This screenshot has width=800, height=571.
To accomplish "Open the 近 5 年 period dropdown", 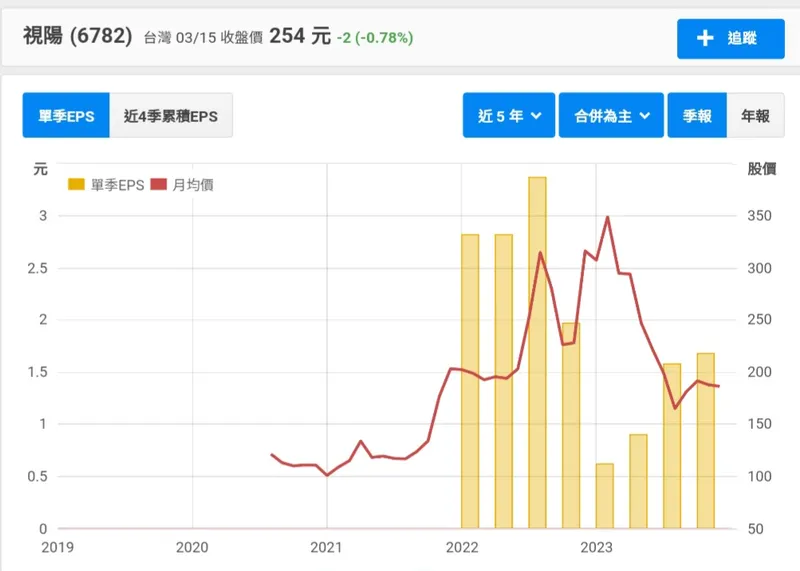I will [x=509, y=116].
